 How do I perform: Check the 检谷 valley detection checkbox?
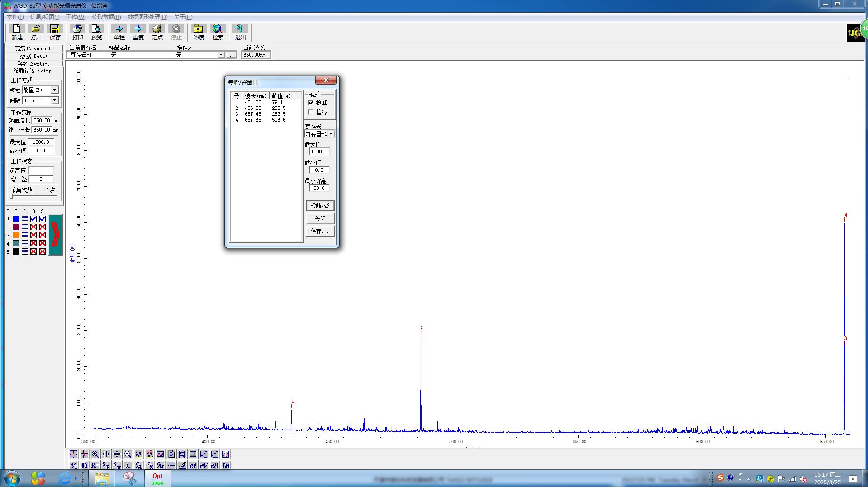pyautogui.click(x=311, y=112)
